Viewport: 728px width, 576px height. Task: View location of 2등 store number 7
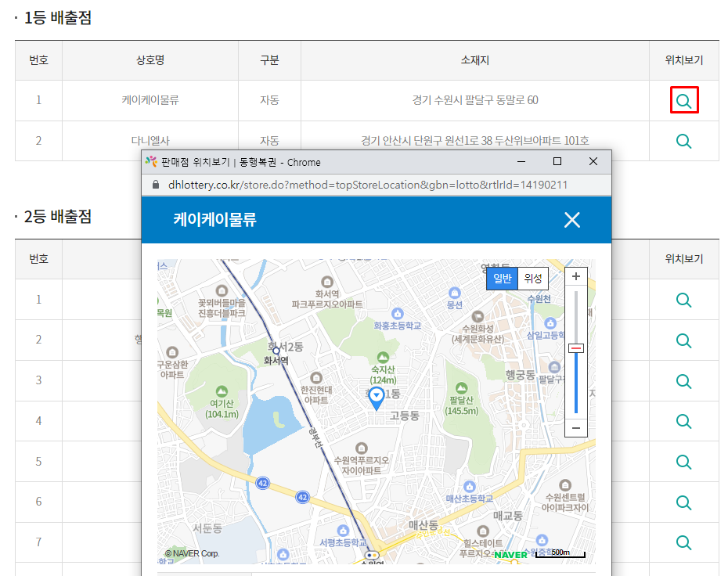click(684, 542)
